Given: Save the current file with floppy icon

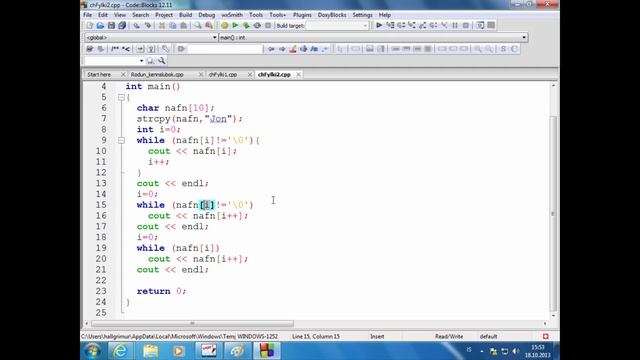Looking at the screenshot, I should (111, 25).
